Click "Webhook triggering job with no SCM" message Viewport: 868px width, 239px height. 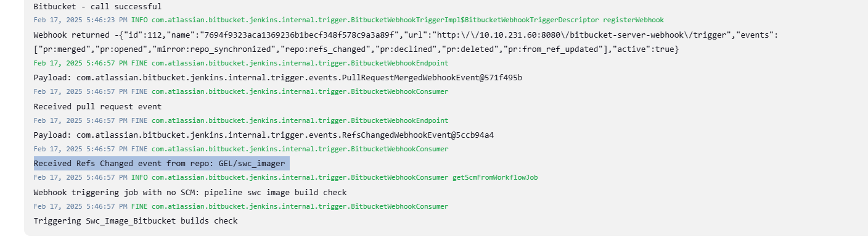click(x=190, y=193)
